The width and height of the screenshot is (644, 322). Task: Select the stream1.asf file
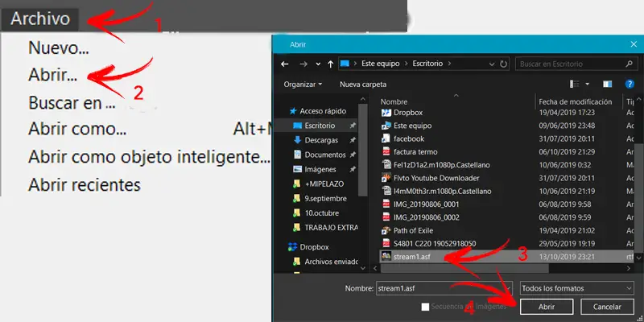(411, 257)
